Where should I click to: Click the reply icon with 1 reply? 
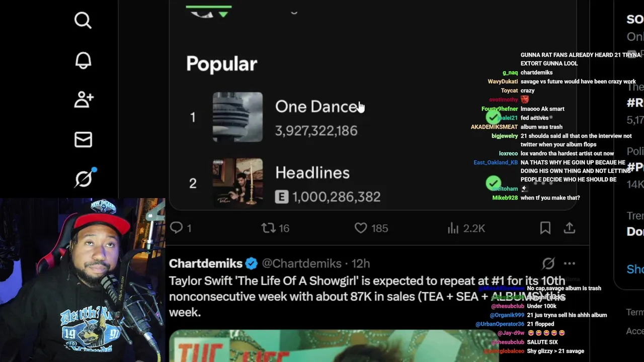click(176, 228)
